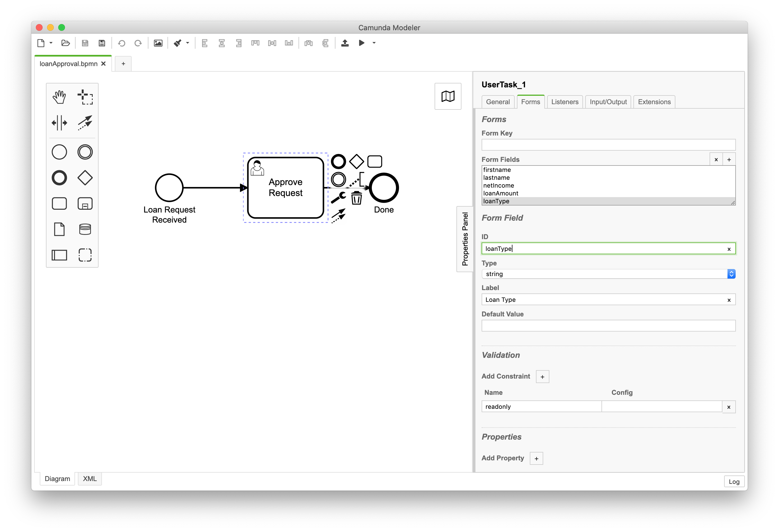Expand the color brush dropdown arrow
The width and height of the screenshot is (779, 532).
click(188, 43)
